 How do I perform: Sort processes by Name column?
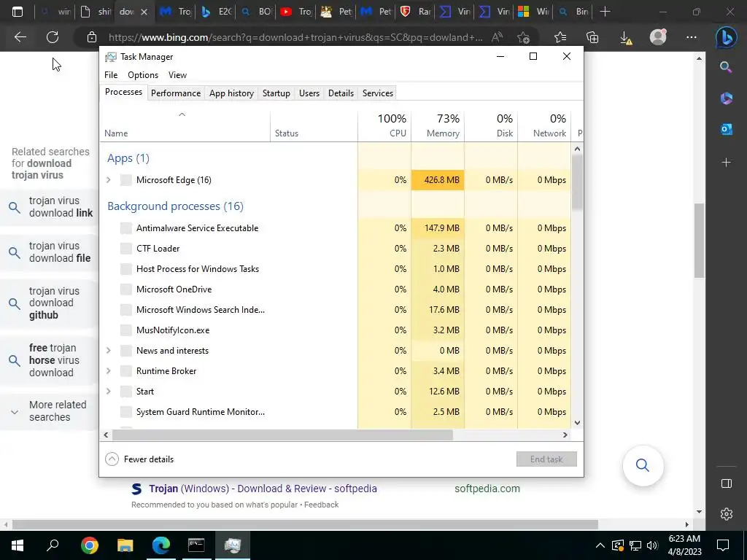point(185,125)
